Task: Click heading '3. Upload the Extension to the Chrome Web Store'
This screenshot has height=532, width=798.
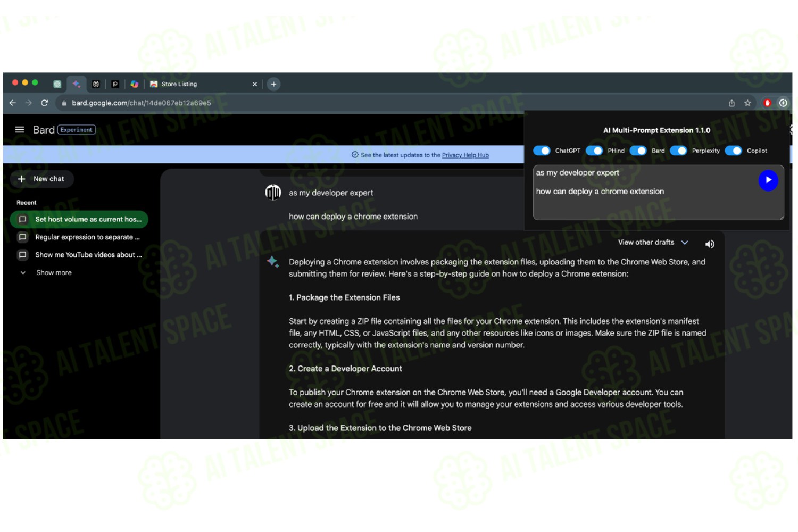Action: pyautogui.click(x=380, y=428)
